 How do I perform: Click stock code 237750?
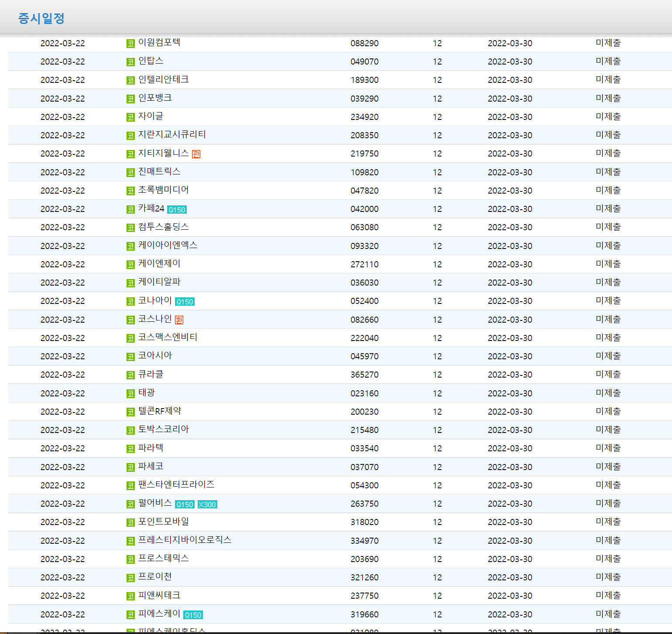(365, 596)
